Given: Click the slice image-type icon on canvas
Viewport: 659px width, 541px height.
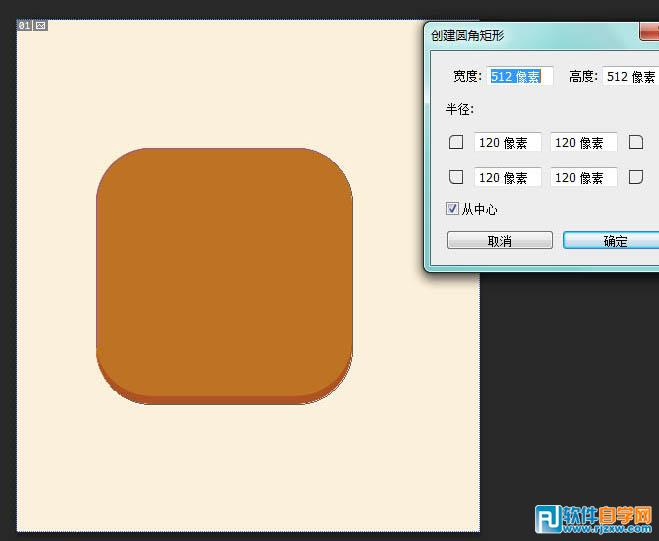Looking at the screenshot, I should click(x=41, y=25).
